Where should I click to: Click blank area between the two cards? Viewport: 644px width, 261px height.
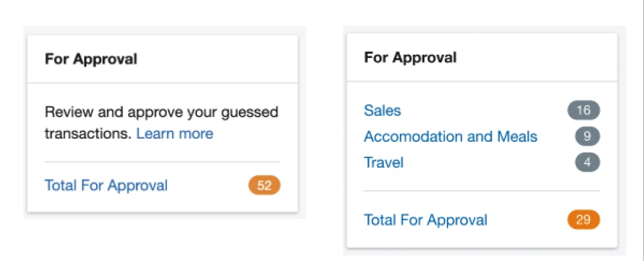(x=324, y=129)
